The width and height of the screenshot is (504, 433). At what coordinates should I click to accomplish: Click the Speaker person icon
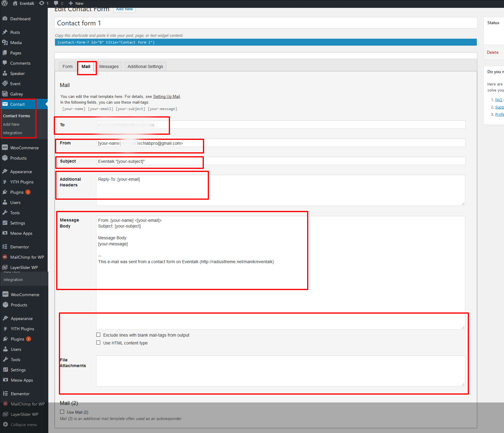coord(5,73)
